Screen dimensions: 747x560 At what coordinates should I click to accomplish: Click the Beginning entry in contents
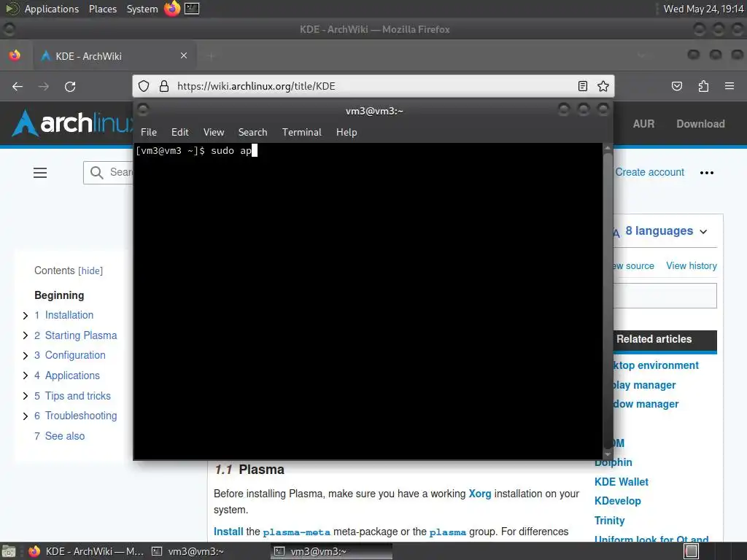click(x=59, y=295)
